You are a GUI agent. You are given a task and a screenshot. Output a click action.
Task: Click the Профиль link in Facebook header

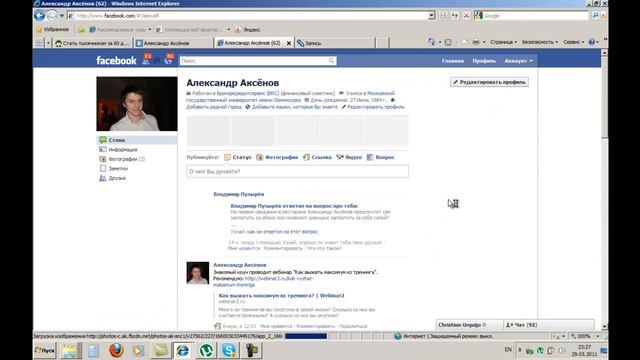coord(484,61)
